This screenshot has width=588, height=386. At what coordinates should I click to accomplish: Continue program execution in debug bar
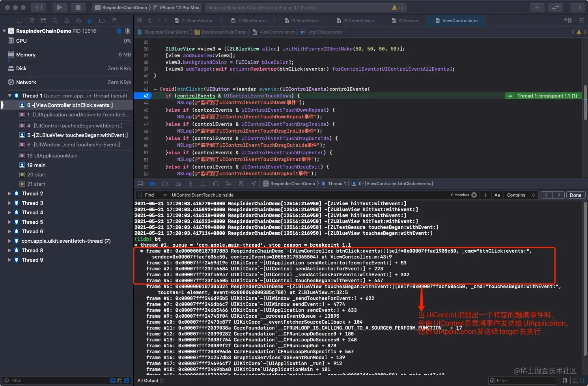tap(165, 184)
